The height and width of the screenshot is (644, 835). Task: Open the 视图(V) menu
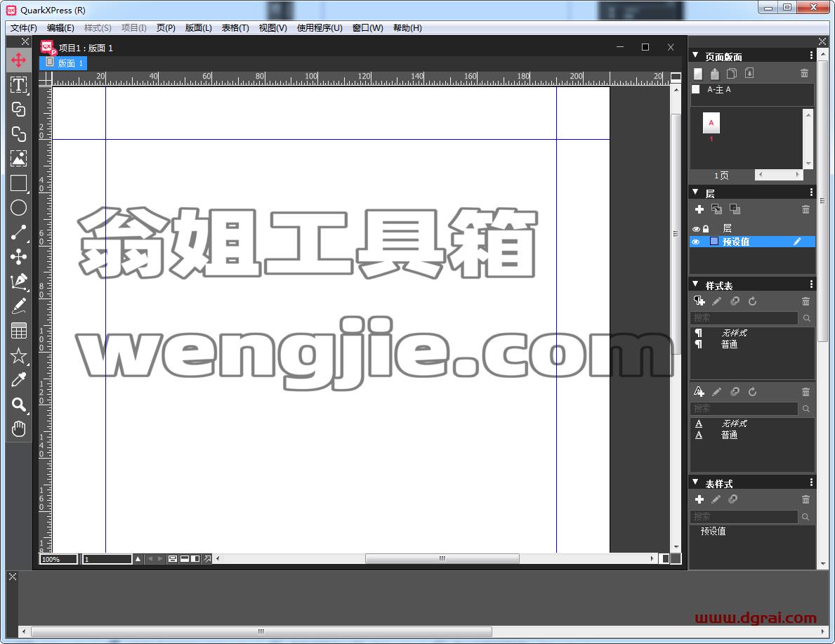coord(272,27)
